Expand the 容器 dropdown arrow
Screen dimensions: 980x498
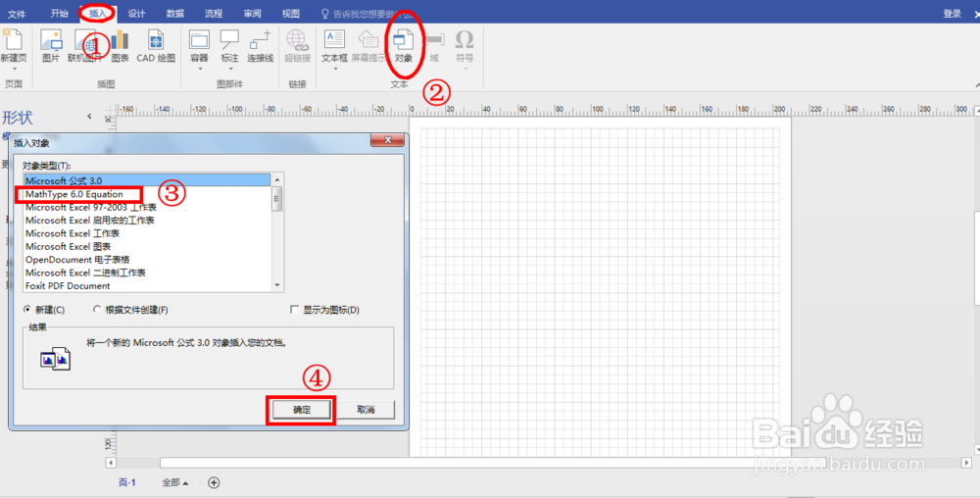[x=199, y=68]
